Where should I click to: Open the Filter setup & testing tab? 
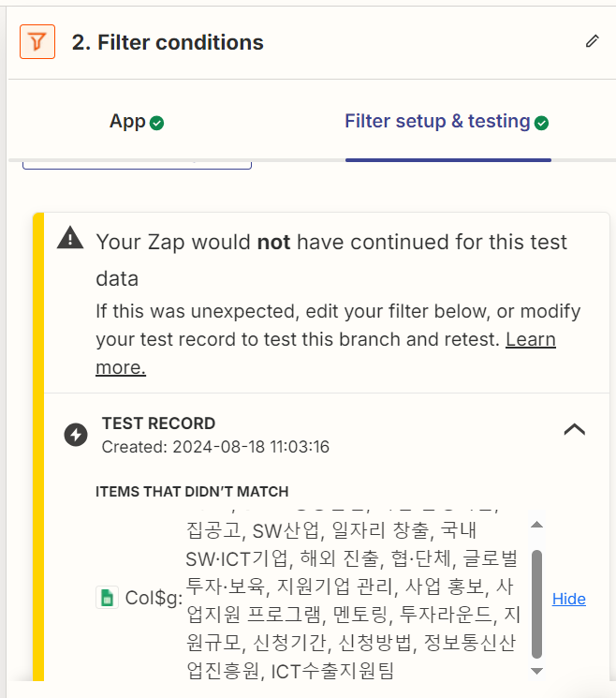point(447,122)
